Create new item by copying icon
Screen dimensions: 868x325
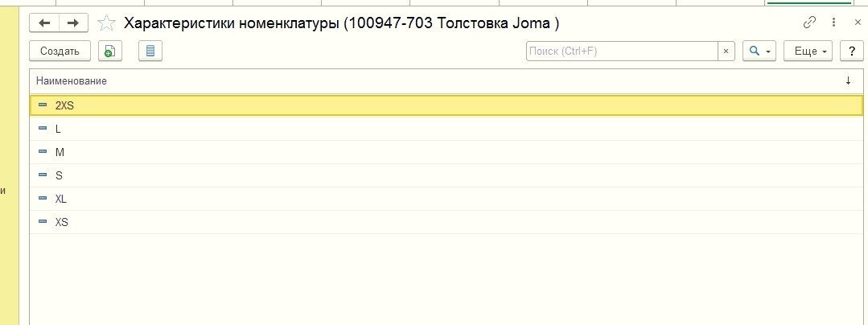[x=110, y=51]
